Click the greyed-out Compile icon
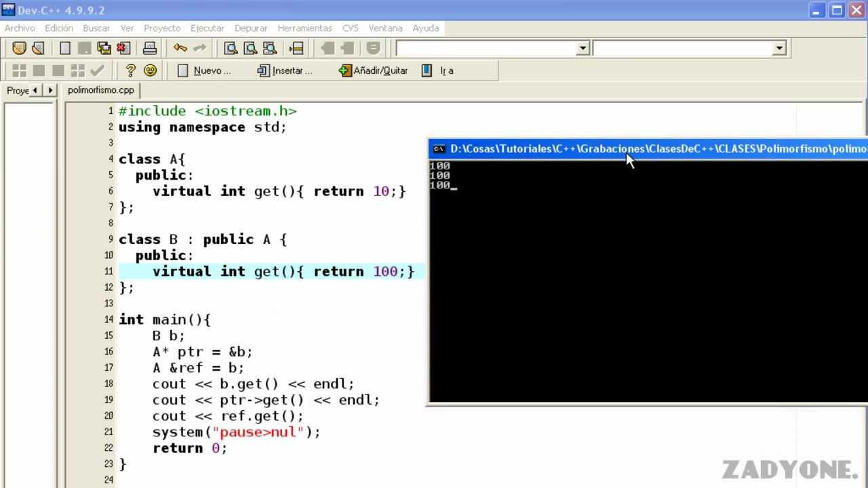Image resolution: width=868 pixels, height=488 pixels. tap(19, 70)
